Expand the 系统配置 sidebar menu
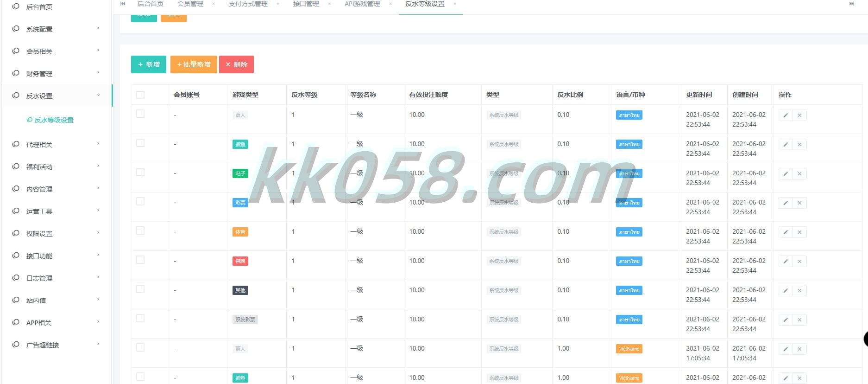Screen dimensions: 868x384 point(56,29)
